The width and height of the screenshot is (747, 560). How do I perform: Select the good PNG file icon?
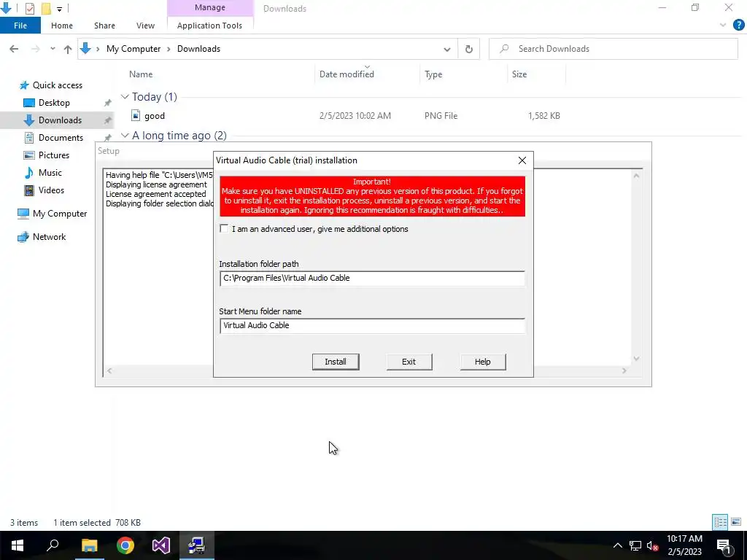tap(136, 116)
